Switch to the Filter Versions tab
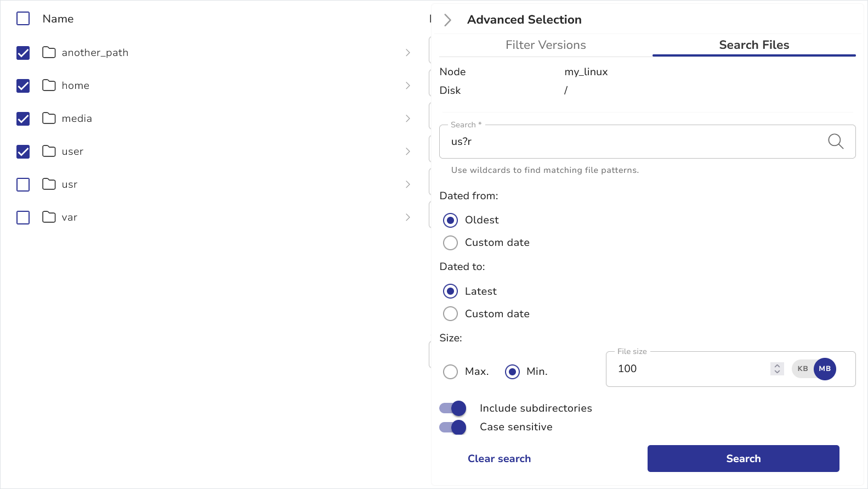 (x=546, y=45)
